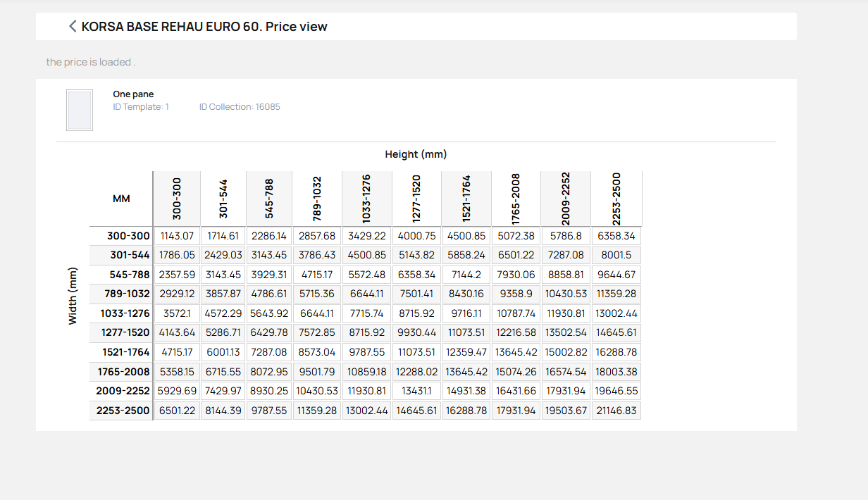Click the "One pane" template name
The image size is (868, 500).
point(133,94)
